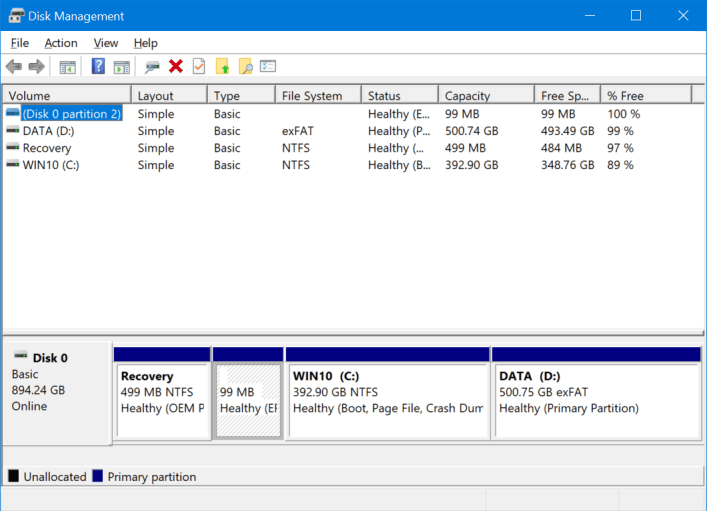Toggle the show/hide console tree icon
The height and width of the screenshot is (511, 707).
point(68,67)
